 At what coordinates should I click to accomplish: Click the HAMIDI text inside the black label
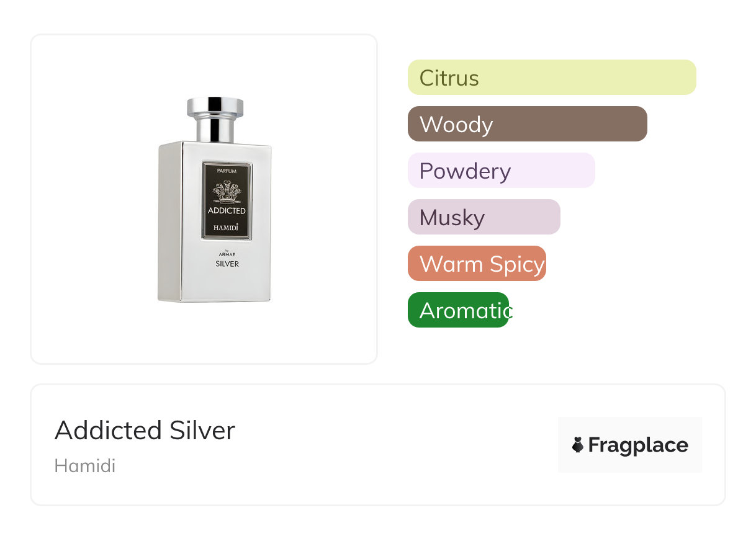(x=226, y=228)
